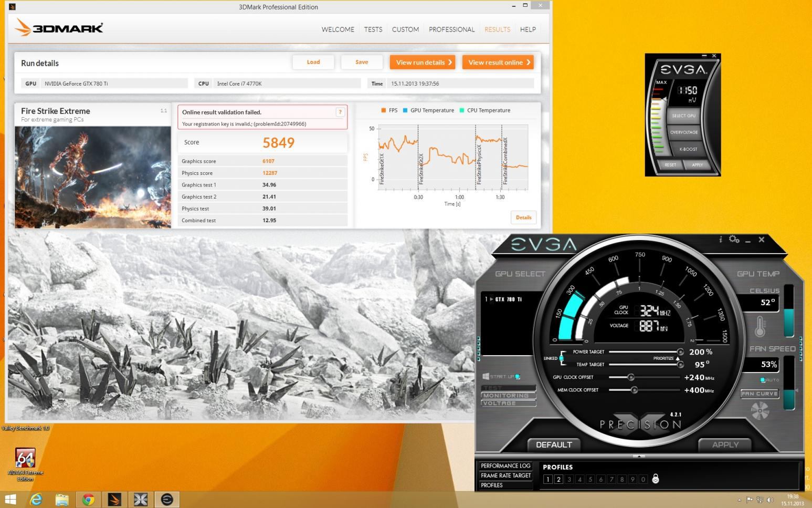Click the Save button in Run details

coord(362,62)
